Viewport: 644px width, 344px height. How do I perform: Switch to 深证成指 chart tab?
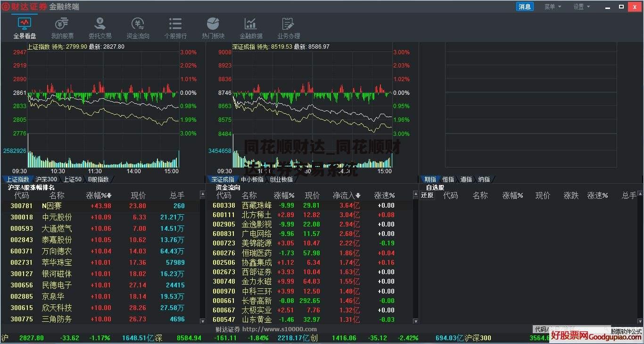pos(223,179)
